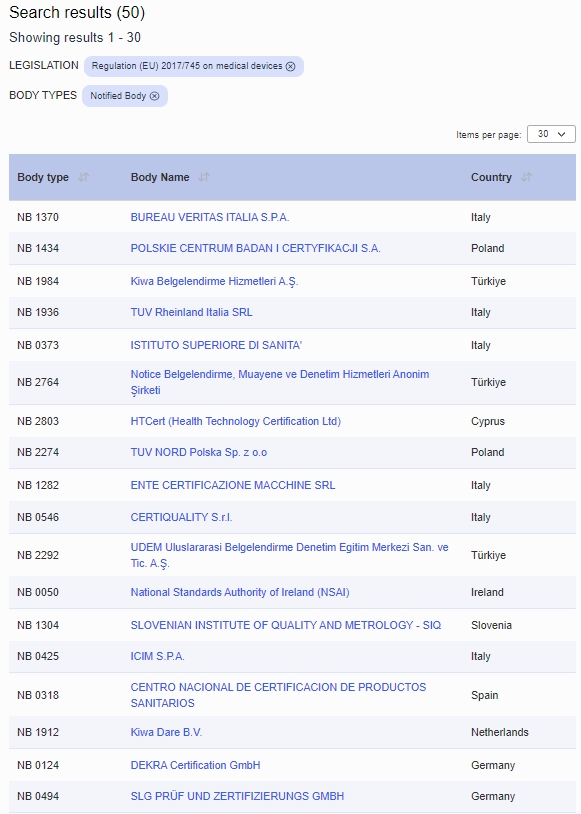Sort table by Body Name column
581x814 pixels.
[x=204, y=178]
